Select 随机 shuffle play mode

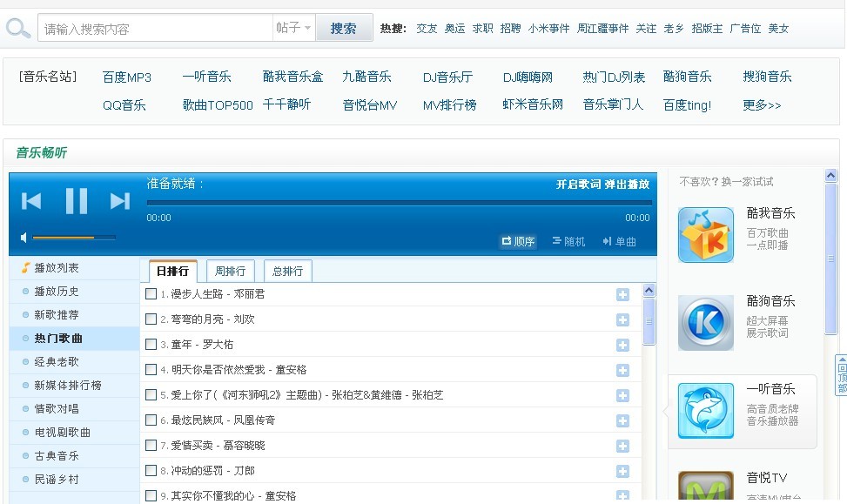[x=568, y=241]
